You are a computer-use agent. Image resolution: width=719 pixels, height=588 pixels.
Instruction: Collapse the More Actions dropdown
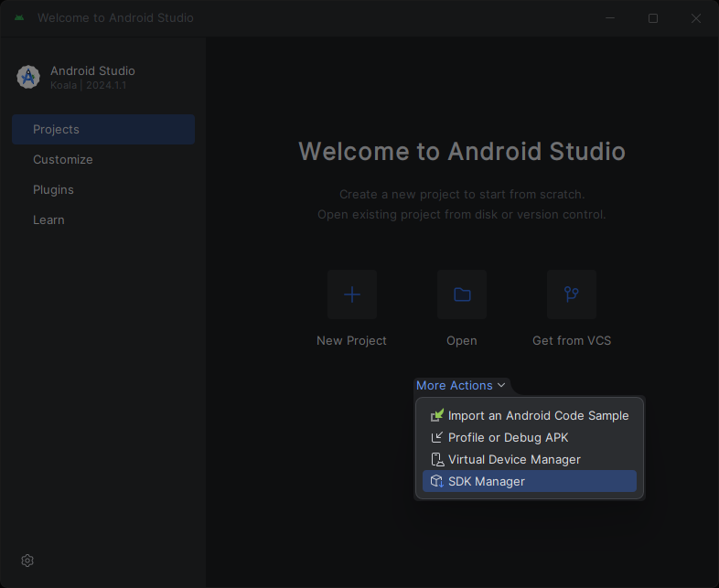[x=461, y=385]
